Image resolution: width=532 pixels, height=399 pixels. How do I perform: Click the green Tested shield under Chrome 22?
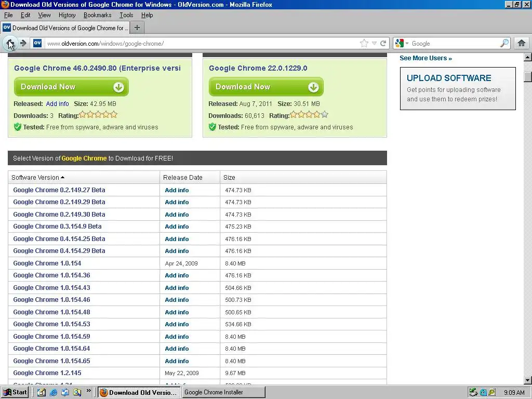click(x=212, y=127)
